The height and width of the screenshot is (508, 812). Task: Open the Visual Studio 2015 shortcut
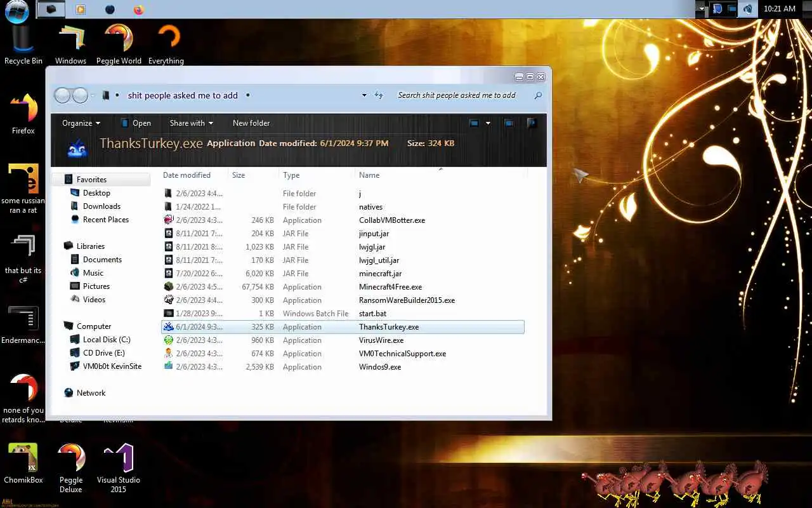tap(119, 467)
